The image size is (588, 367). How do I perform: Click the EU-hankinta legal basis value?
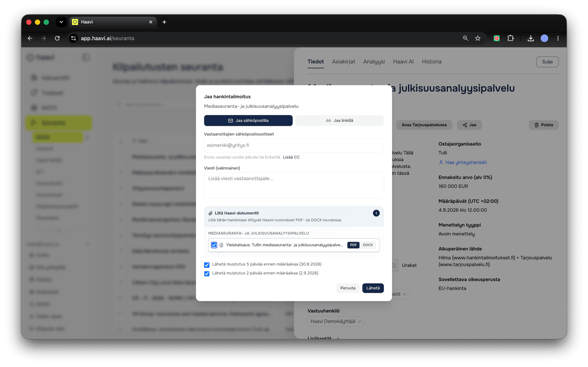point(452,288)
